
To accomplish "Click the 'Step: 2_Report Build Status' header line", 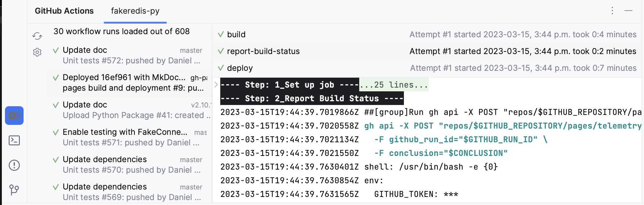I will (312, 98).
